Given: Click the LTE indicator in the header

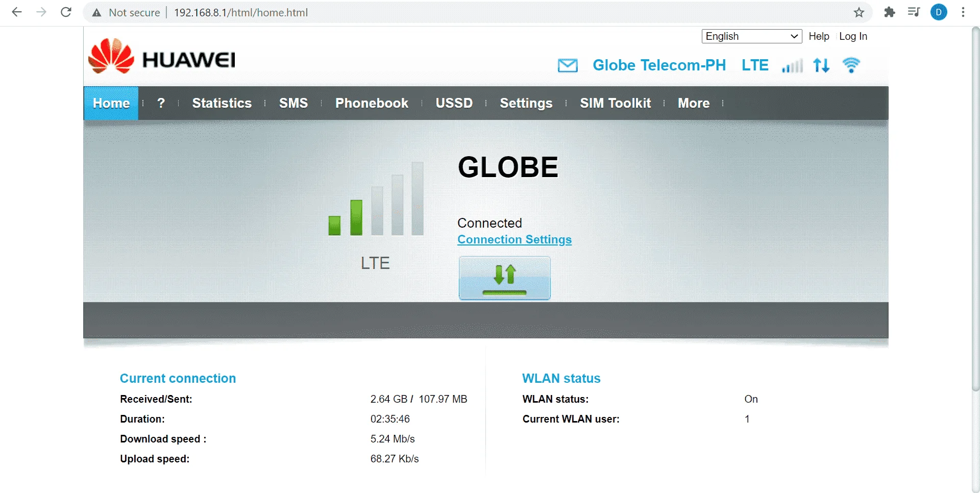Looking at the screenshot, I should 755,65.
